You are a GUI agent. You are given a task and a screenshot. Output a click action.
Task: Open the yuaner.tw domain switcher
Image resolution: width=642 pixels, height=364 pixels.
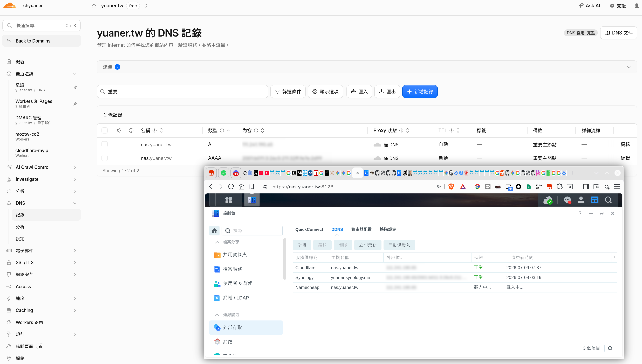tap(146, 6)
